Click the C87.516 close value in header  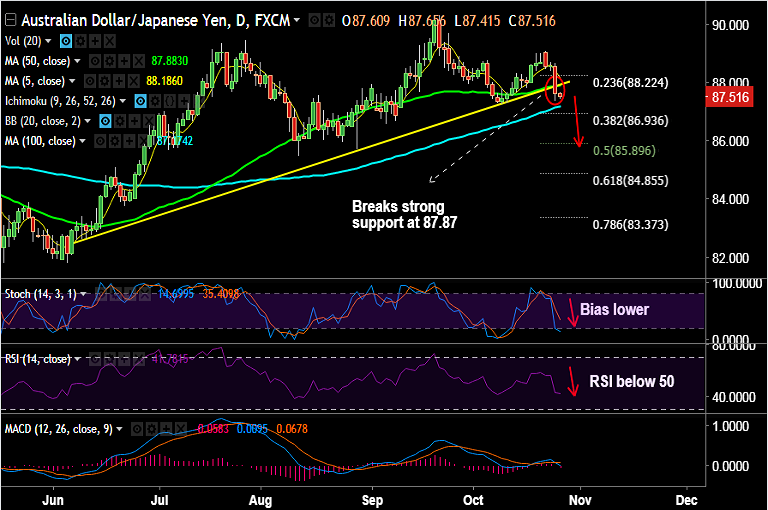(x=532, y=21)
